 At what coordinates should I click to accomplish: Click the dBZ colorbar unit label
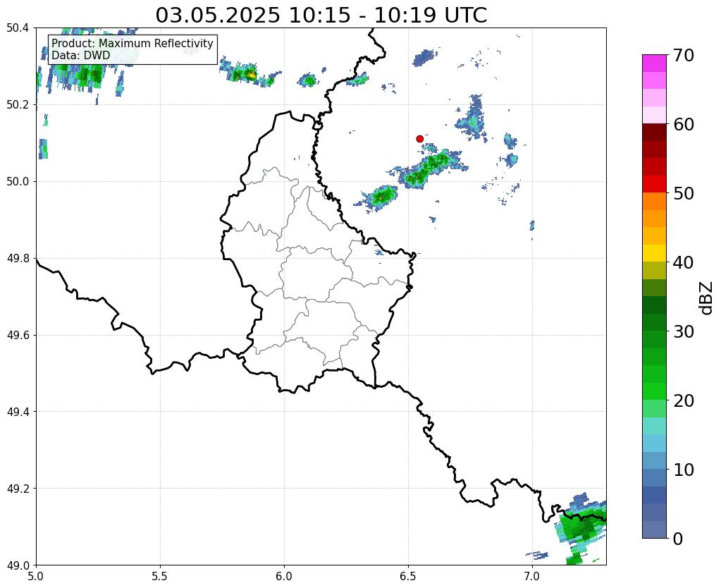point(707,298)
